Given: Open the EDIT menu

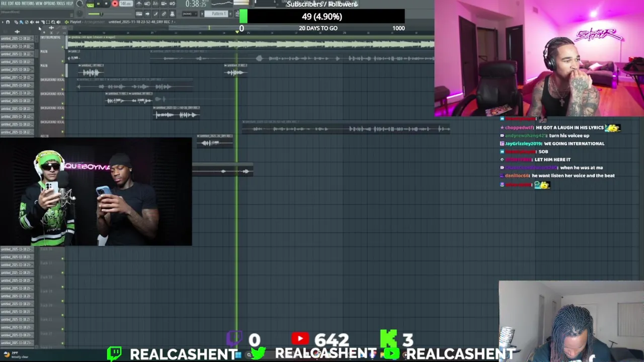Looking at the screenshot, I should pos(11,4).
